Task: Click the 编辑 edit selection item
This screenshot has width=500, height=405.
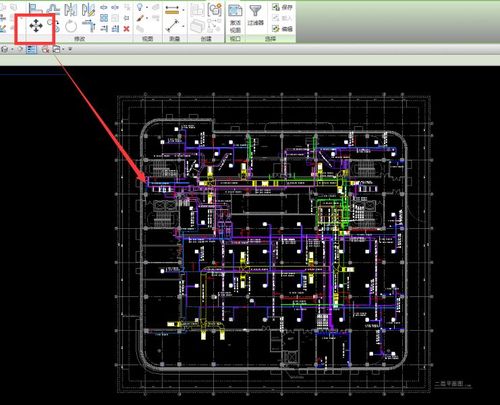Action: (x=282, y=29)
